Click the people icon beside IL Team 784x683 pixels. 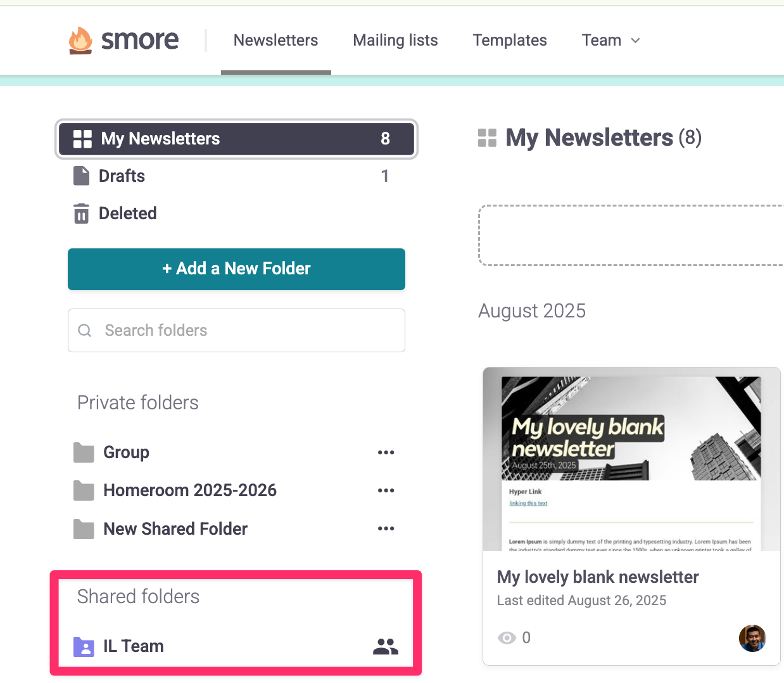coord(385,646)
